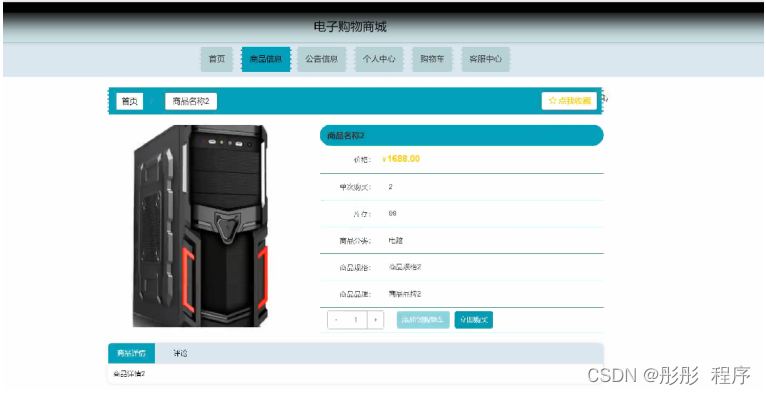Click the 商品名称2 breadcrumb item
The image size is (766, 395).
click(x=191, y=101)
